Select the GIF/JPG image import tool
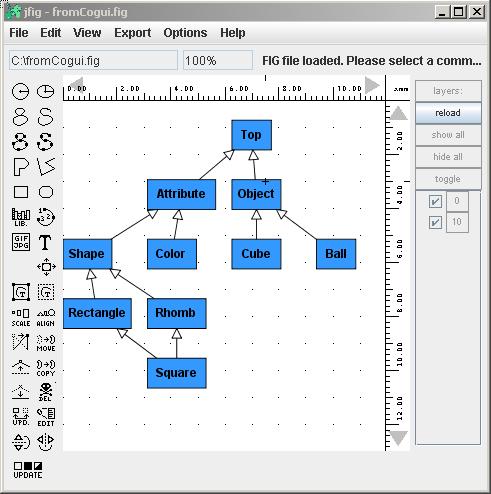 [x=21, y=242]
